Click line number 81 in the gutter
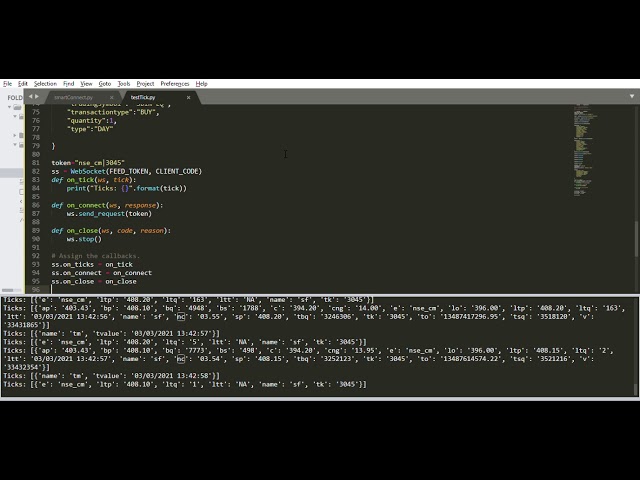Viewport: 640px width, 480px height. click(36, 163)
